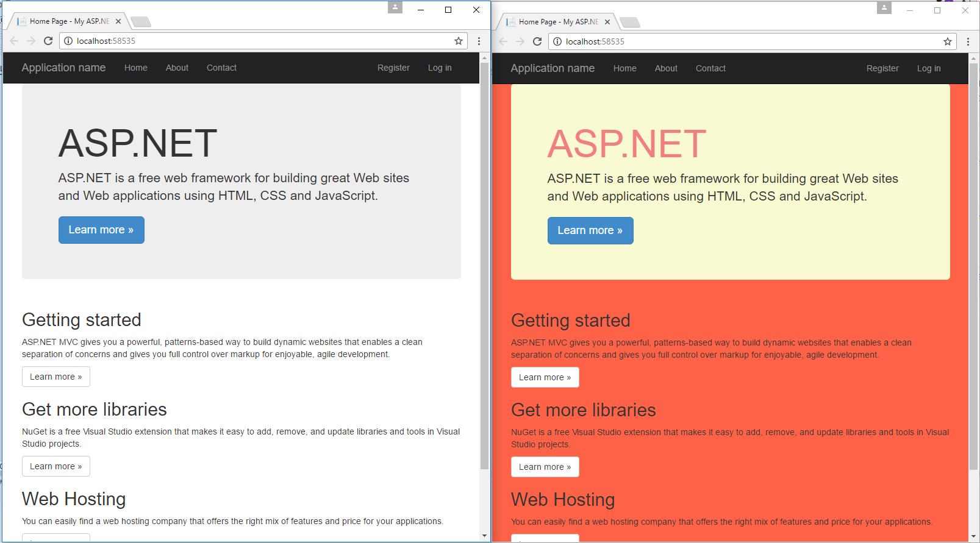Bookmark the page with the right window's star
Viewport: 980px width, 543px height.
[948, 41]
